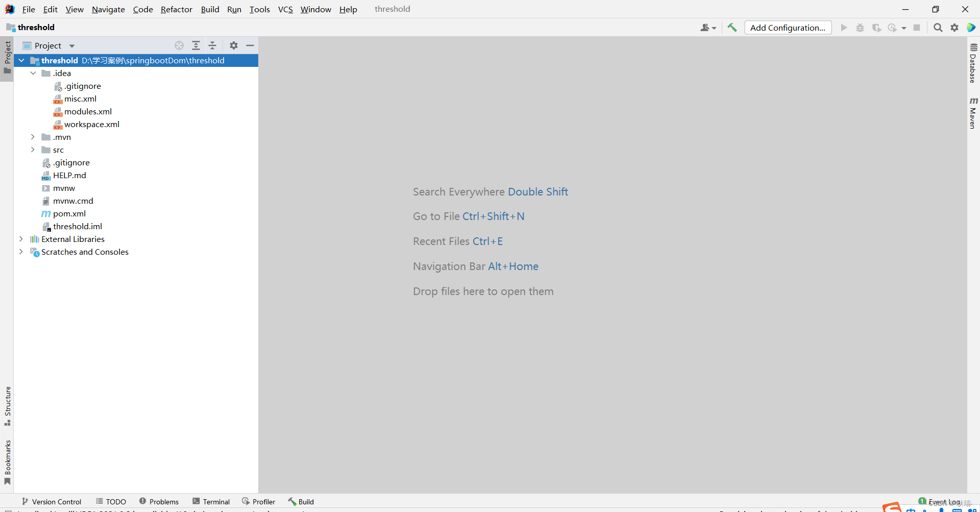This screenshot has height=512, width=980.
Task: Open the Database side panel
Action: [x=973, y=63]
